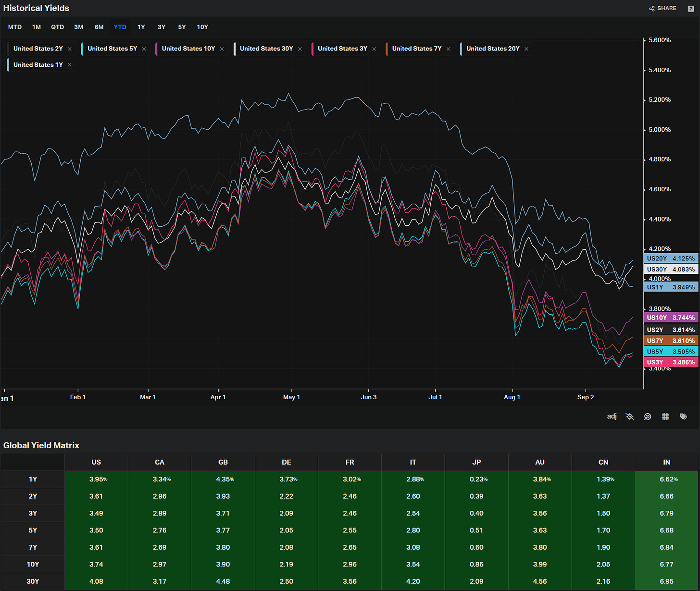This screenshot has width=700, height=591.
Task: Remove United States 5Y series
Action: (144, 49)
